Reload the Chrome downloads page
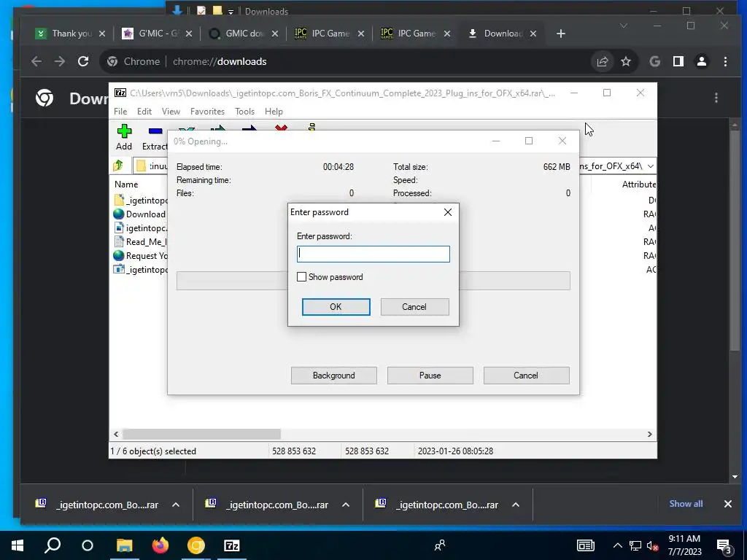 [83, 61]
